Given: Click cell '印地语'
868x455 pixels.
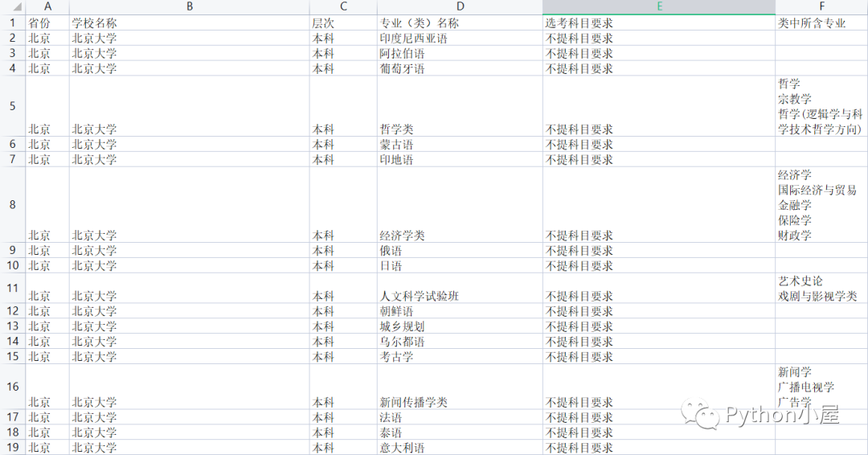Looking at the screenshot, I should 460,159.
